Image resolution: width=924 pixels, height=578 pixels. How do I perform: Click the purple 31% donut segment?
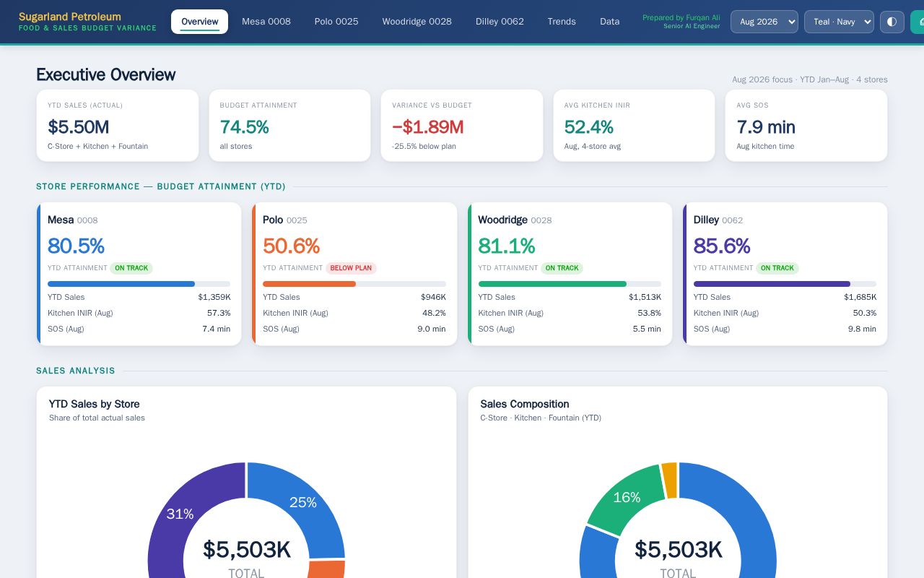[x=179, y=514]
